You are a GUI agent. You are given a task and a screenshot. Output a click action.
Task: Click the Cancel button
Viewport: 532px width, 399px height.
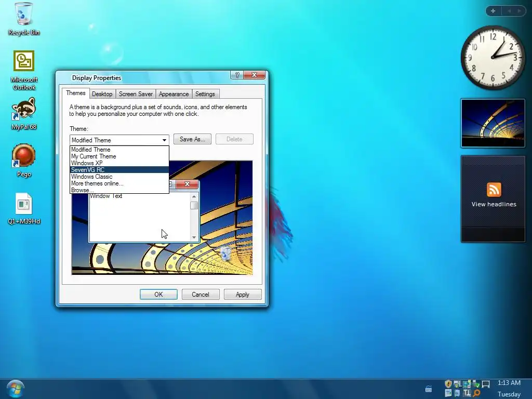(201, 295)
